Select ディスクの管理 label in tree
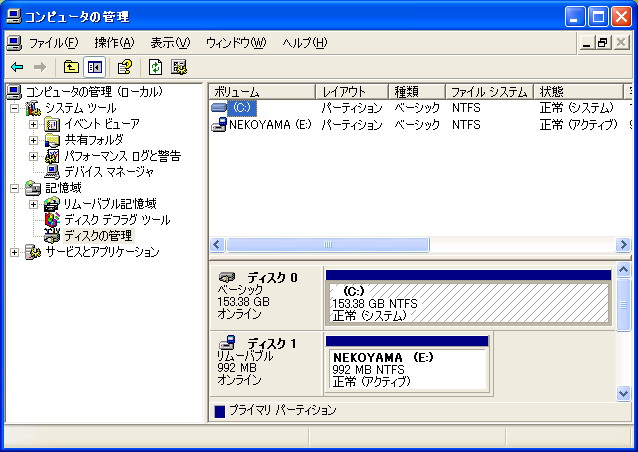Screen dimensions: 638x452 pyautogui.click(x=98, y=236)
